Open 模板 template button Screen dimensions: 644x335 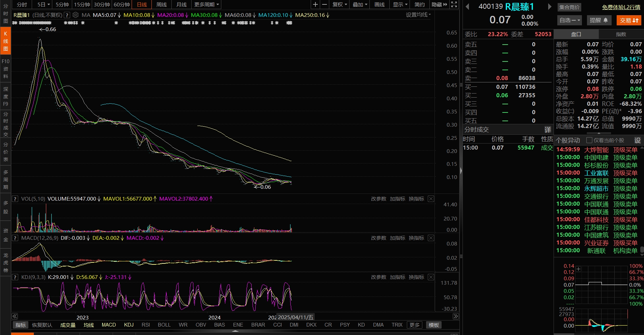[434, 325]
